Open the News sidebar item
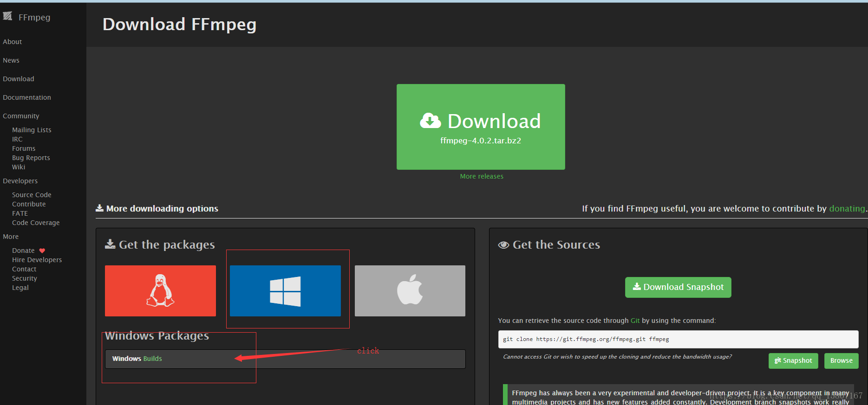This screenshot has height=405, width=868. (11, 60)
